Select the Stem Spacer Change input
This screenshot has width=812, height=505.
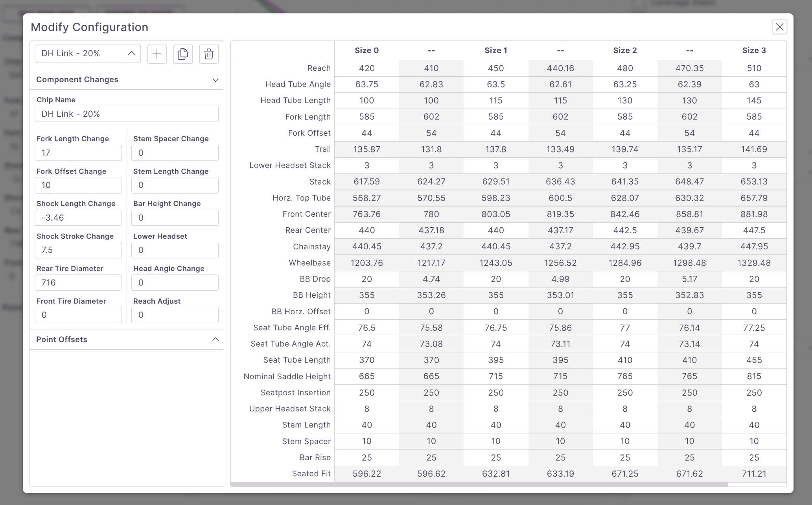(x=175, y=153)
